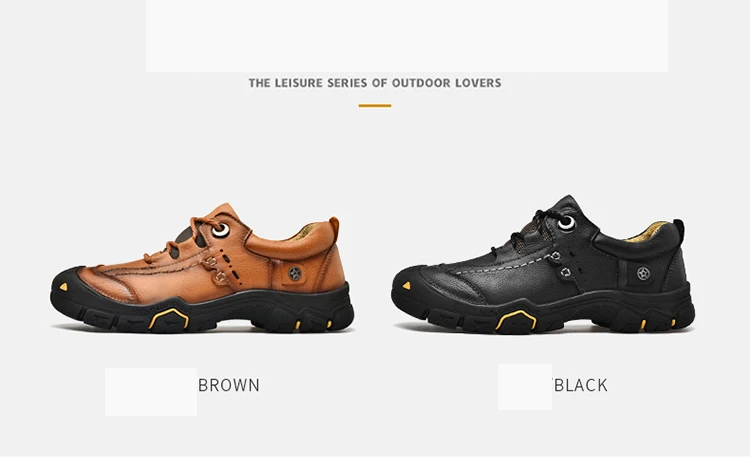Click the laces of the black shoe
The image size is (750, 463).
526,230
